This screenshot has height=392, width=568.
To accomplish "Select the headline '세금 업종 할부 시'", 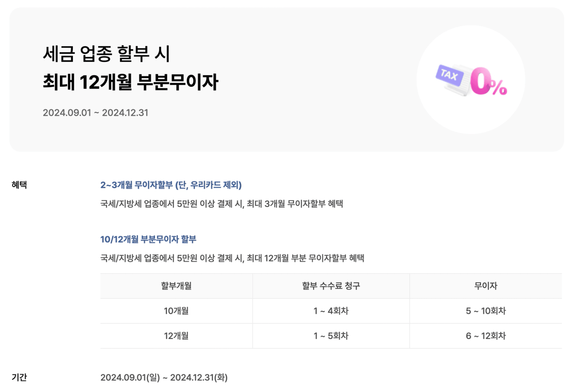I will tap(106, 54).
